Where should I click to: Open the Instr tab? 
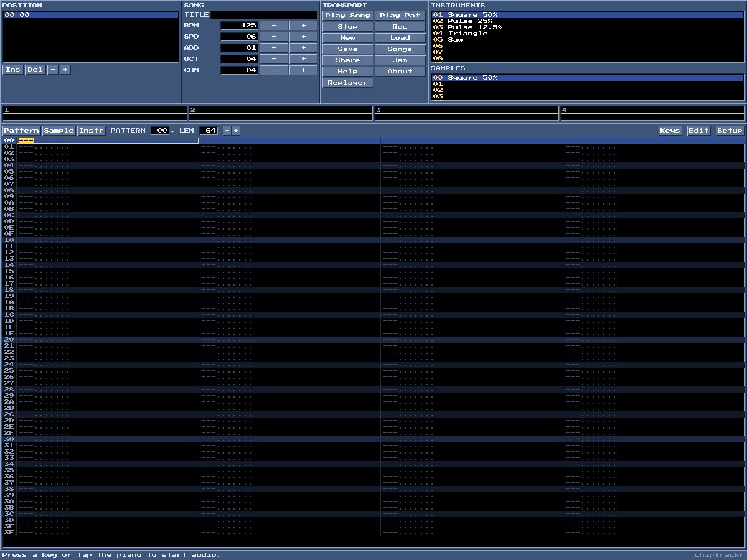[92, 131]
